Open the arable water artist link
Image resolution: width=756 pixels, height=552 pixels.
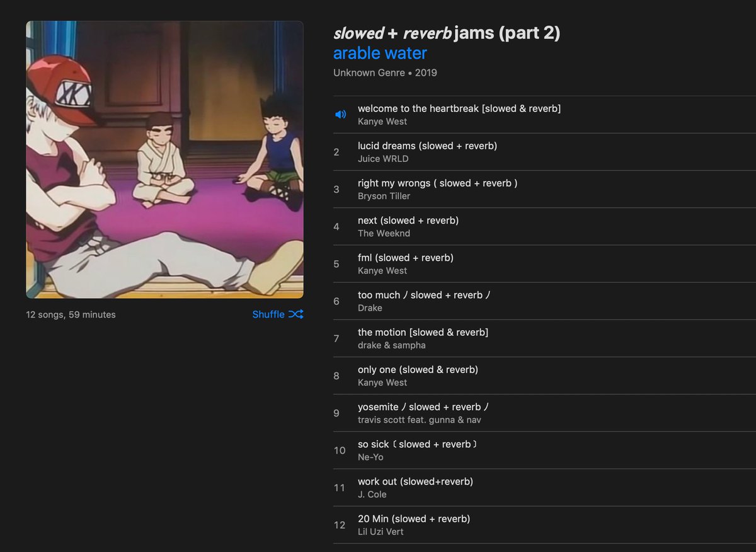[380, 53]
